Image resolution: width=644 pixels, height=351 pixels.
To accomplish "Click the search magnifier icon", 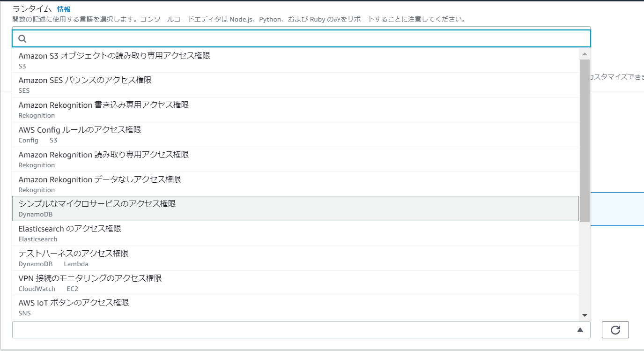I will [22, 39].
